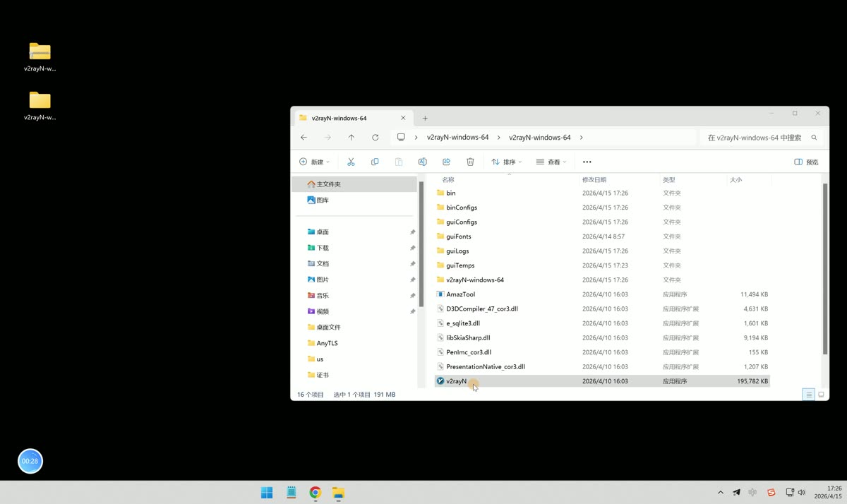Image resolution: width=847 pixels, height=504 pixels.
Task: Launch Chrome from the taskbar
Action: click(x=315, y=493)
